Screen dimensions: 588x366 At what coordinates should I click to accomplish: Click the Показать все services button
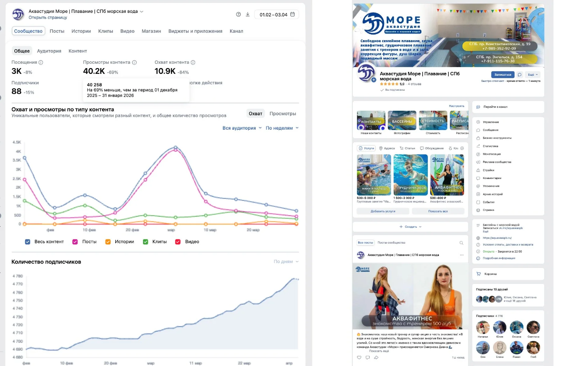pos(438,211)
